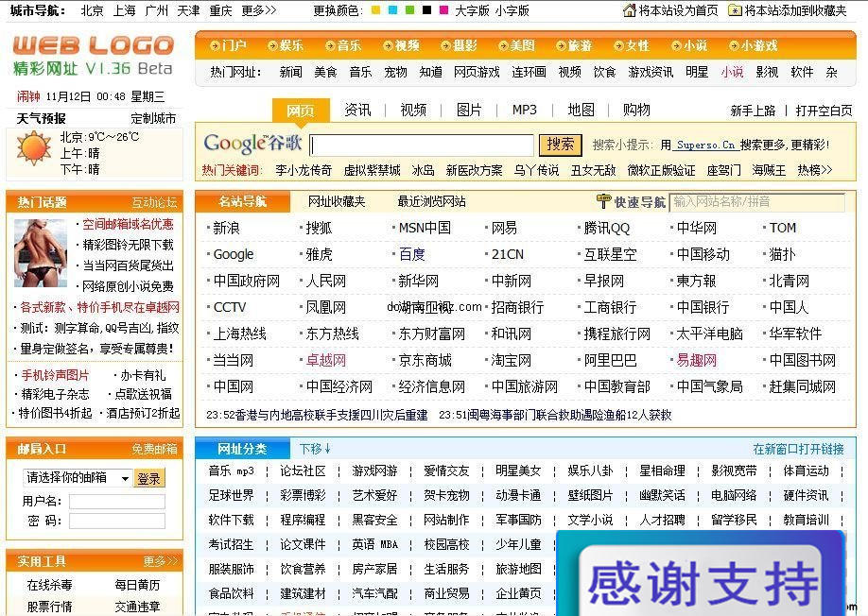Click the 打开空白页 link
Screen dimensions: 868x616
coord(824,111)
